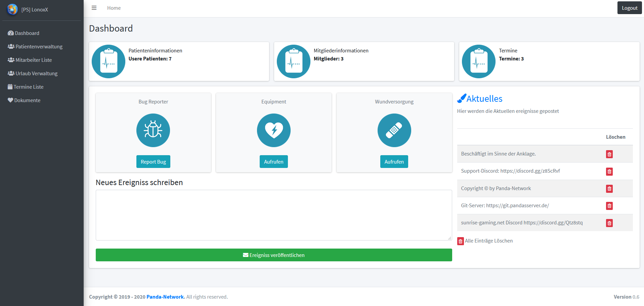
Task: Delete the sunrise-gaming.net Discord entry
Action: pyautogui.click(x=609, y=223)
